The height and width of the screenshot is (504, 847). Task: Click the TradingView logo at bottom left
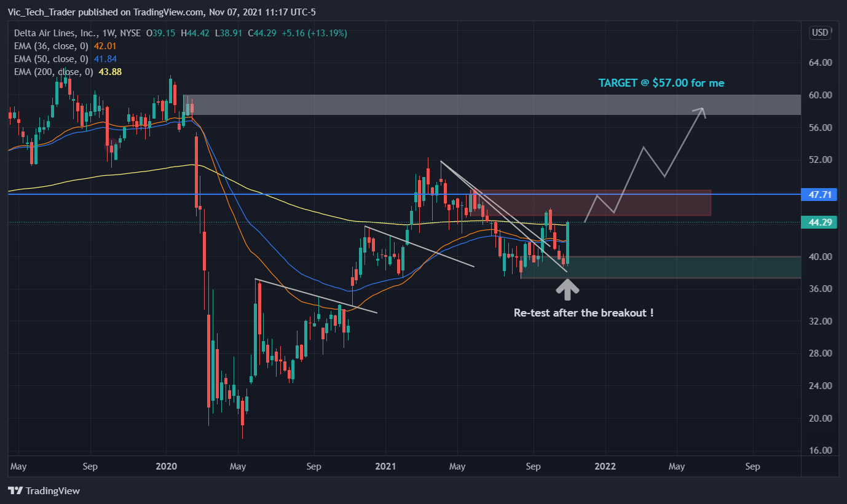pos(44,490)
